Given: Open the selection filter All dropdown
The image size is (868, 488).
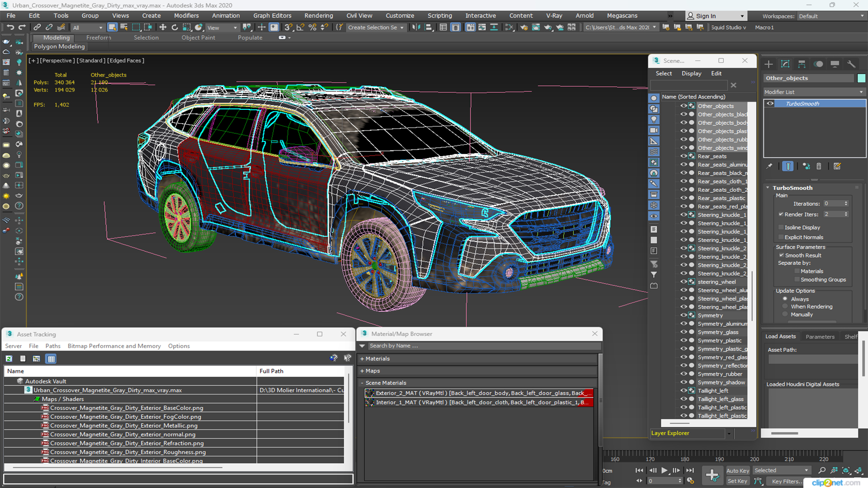Looking at the screenshot, I should pos(88,28).
